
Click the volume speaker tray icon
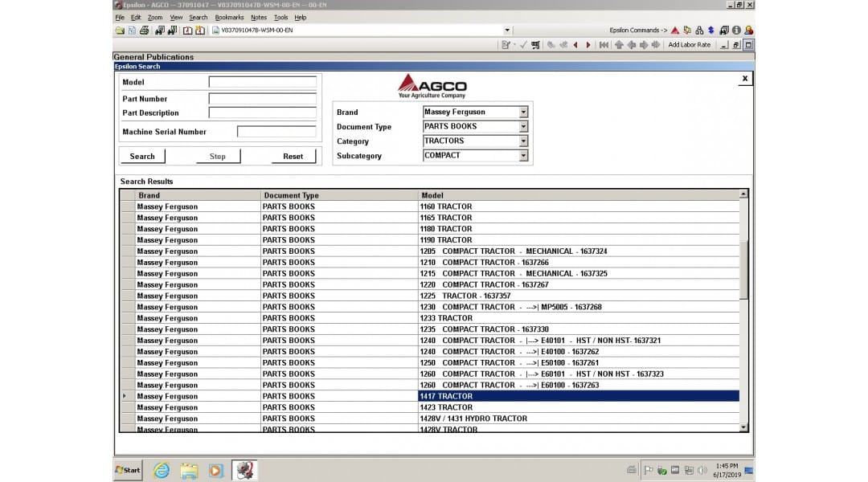[x=702, y=471]
